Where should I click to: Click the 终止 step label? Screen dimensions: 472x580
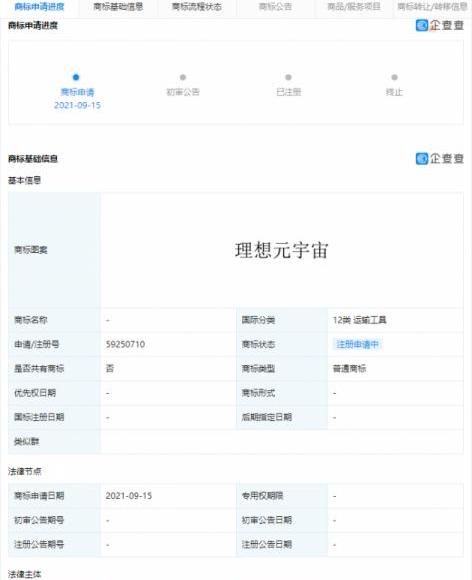(x=394, y=92)
